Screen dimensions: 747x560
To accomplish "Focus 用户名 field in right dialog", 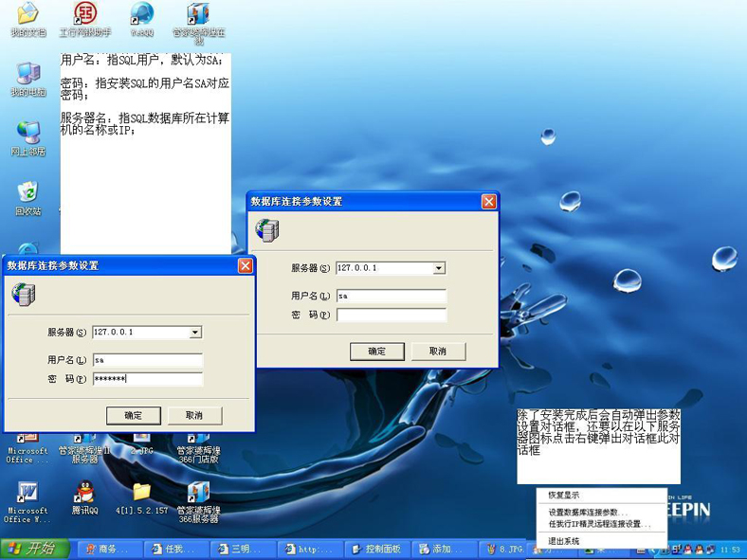I will [392, 297].
